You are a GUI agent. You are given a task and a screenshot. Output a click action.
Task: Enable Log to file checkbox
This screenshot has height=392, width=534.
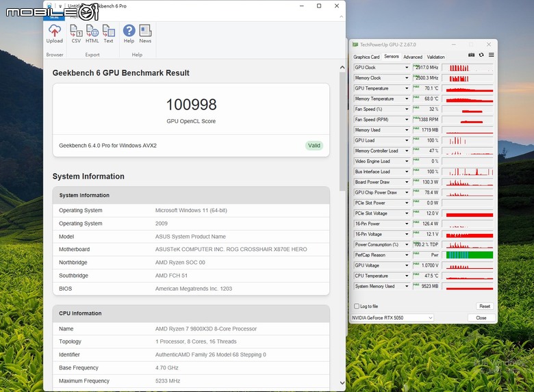tap(357, 306)
